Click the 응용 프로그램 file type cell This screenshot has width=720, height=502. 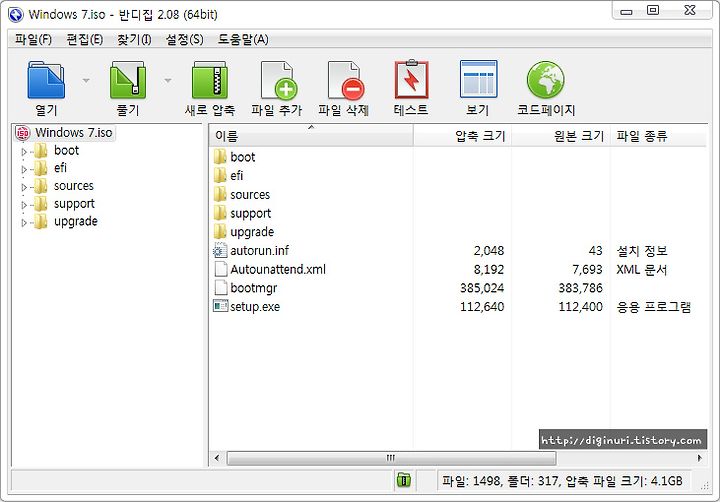[x=653, y=307]
